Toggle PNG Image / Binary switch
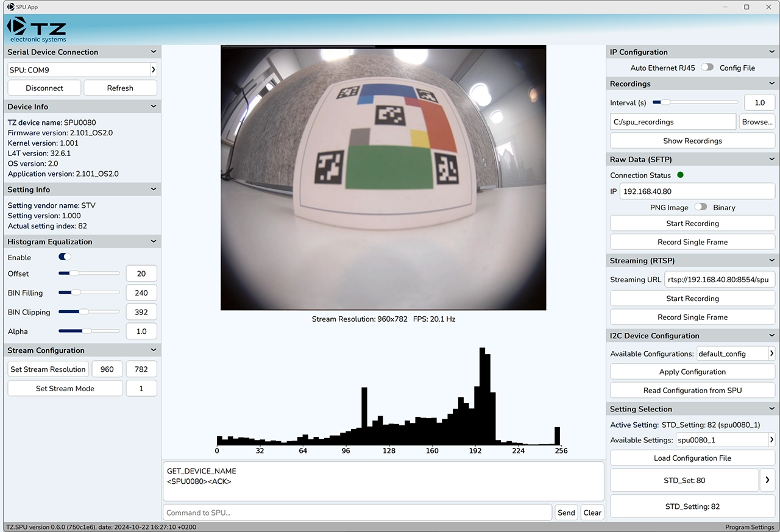The image size is (780, 532). point(701,207)
